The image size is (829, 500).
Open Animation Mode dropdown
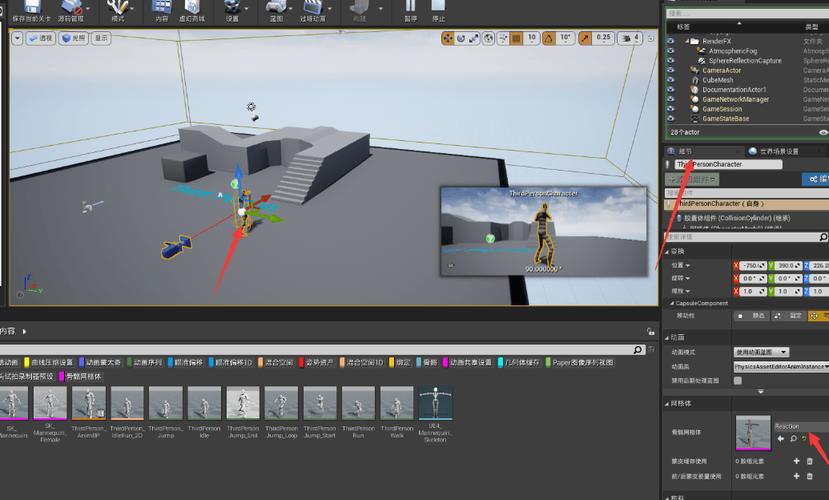coord(761,352)
